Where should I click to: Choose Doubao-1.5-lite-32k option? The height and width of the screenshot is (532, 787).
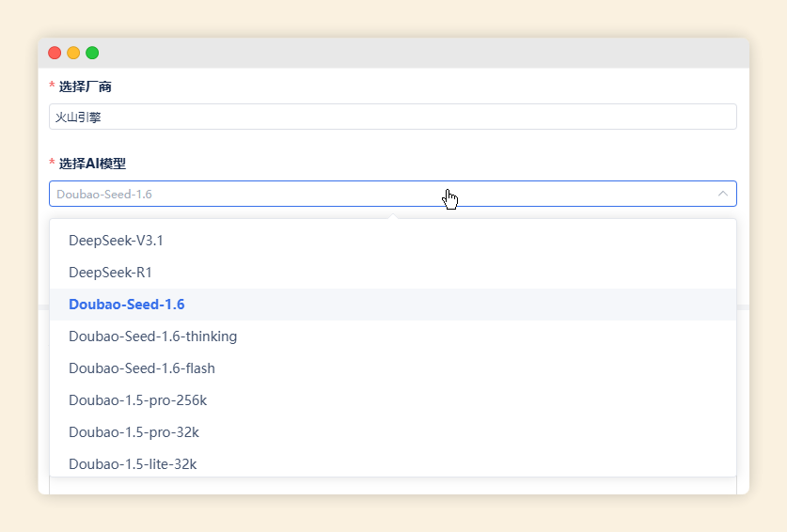tap(392, 462)
